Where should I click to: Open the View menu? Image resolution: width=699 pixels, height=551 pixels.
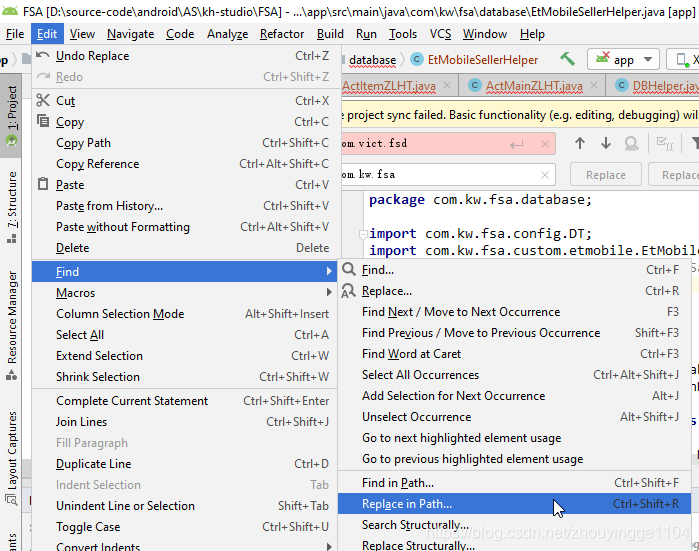coord(82,34)
